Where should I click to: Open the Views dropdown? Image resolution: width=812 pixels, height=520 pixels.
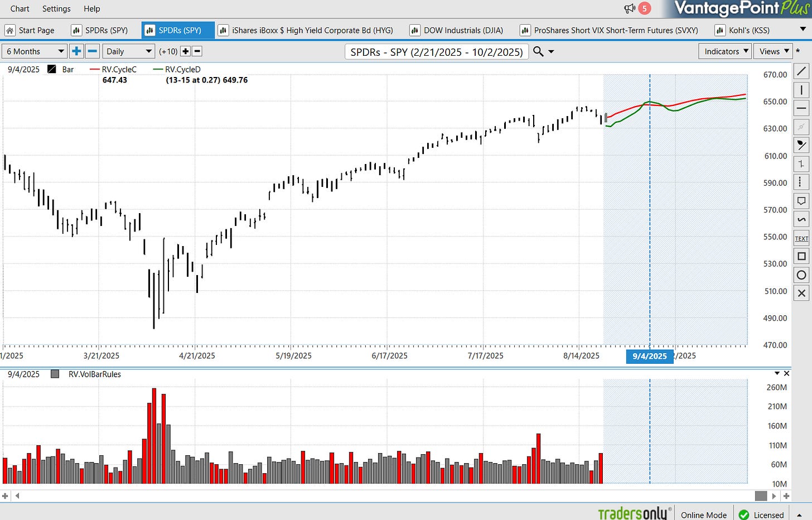pyautogui.click(x=773, y=51)
